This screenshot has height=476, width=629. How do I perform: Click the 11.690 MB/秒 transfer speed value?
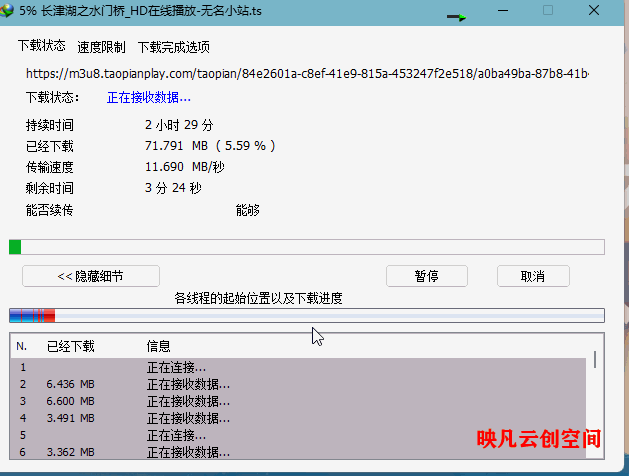tap(185, 166)
